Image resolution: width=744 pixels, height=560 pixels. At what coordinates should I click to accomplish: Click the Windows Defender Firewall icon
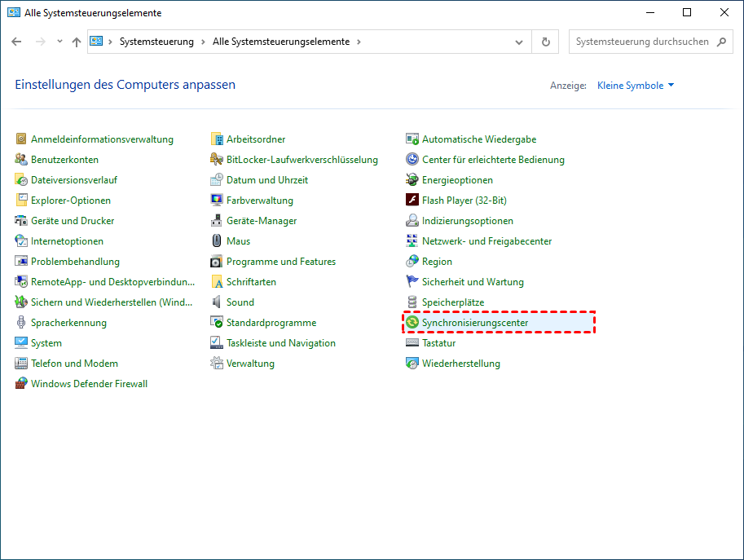(x=21, y=384)
